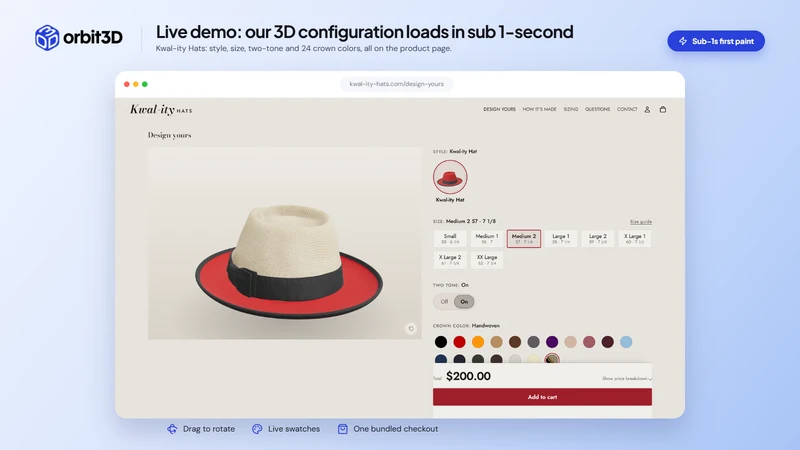Screen dimensions: 800x450
Task: Choose the Large 2 size option
Action: point(597,238)
